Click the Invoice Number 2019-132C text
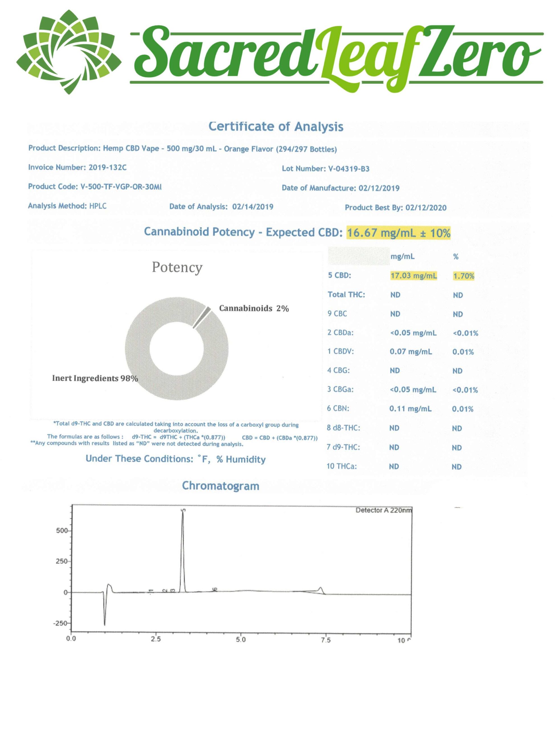560x730 pixels. (77, 167)
